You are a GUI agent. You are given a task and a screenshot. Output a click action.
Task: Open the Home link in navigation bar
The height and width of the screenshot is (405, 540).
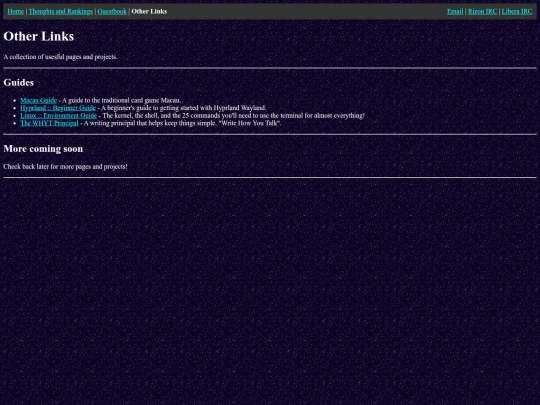[16, 11]
